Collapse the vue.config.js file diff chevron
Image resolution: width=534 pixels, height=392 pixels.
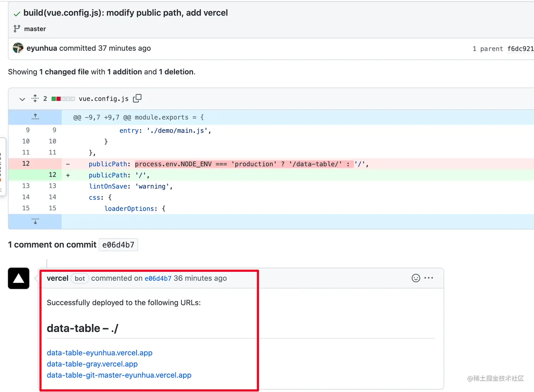point(22,99)
